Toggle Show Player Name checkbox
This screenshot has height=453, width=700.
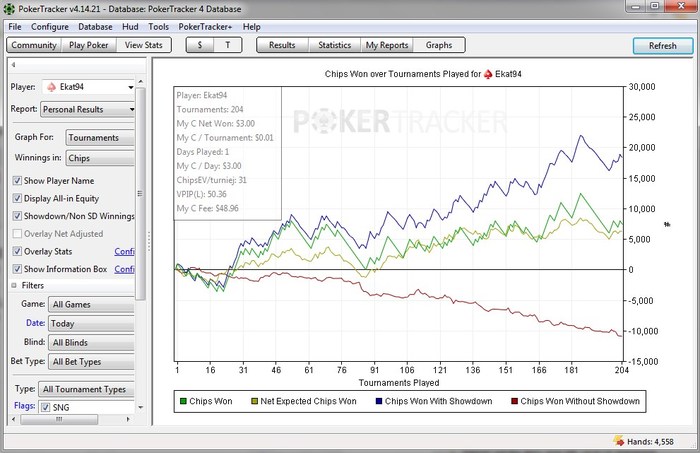click(17, 181)
